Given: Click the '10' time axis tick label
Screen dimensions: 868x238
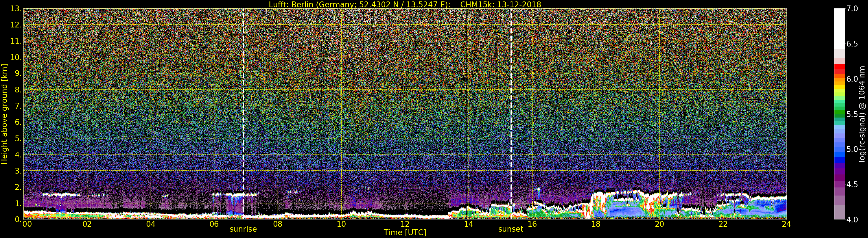Looking at the screenshot, I should pyautogui.click(x=341, y=224).
